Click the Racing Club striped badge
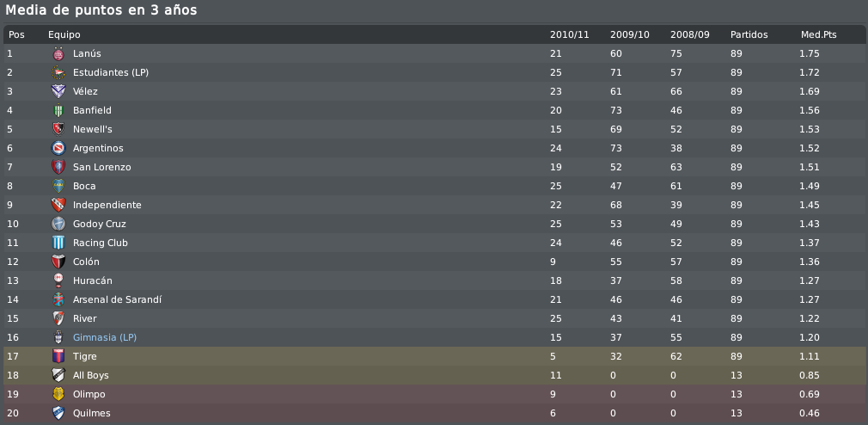 pyautogui.click(x=58, y=243)
